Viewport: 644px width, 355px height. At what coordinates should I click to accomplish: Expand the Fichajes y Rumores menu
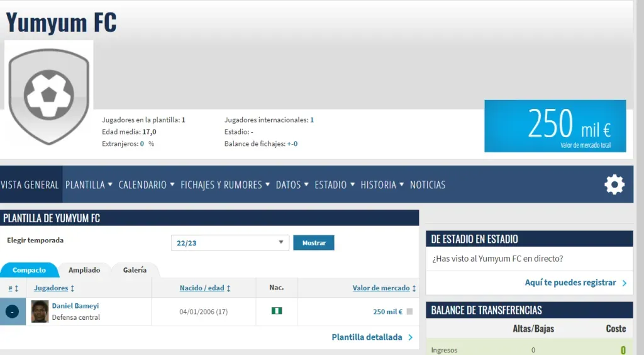(x=225, y=185)
